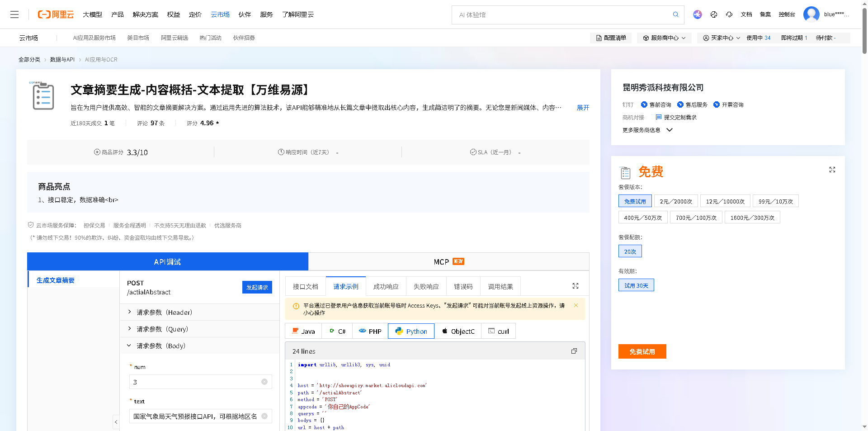Collapse the API sidebar with arrow
Viewport: 868px width, 431px height.
click(116, 422)
